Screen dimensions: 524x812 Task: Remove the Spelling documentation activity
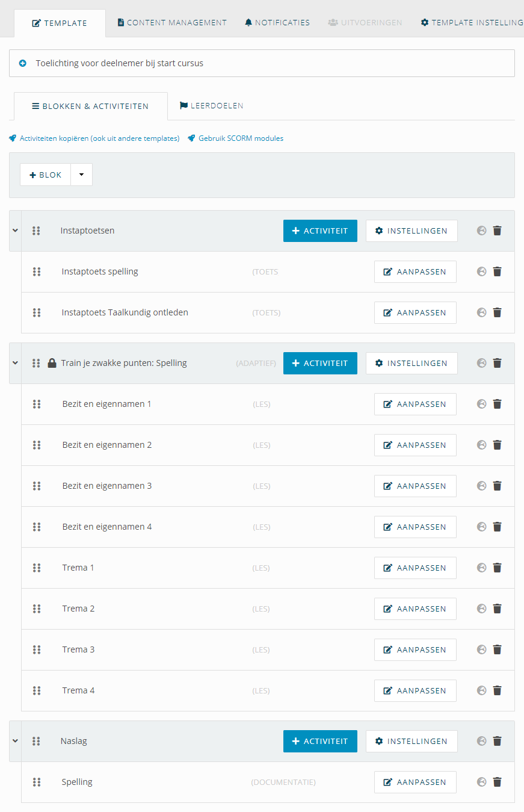pos(497,782)
